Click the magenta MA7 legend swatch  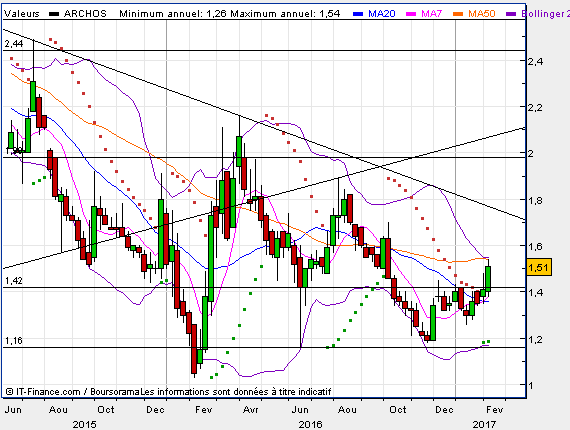pos(411,14)
